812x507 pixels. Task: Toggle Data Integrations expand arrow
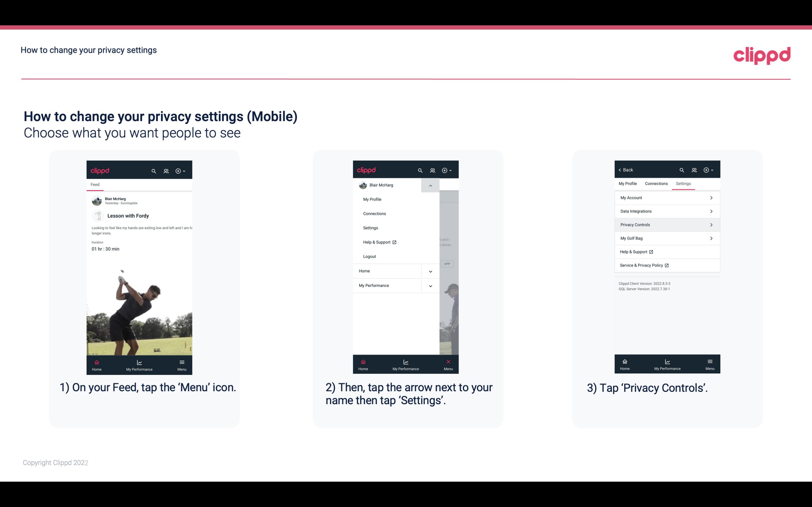click(x=712, y=211)
